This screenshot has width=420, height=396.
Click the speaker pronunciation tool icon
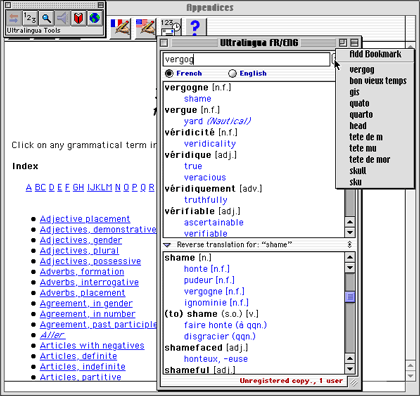click(62, 18)
